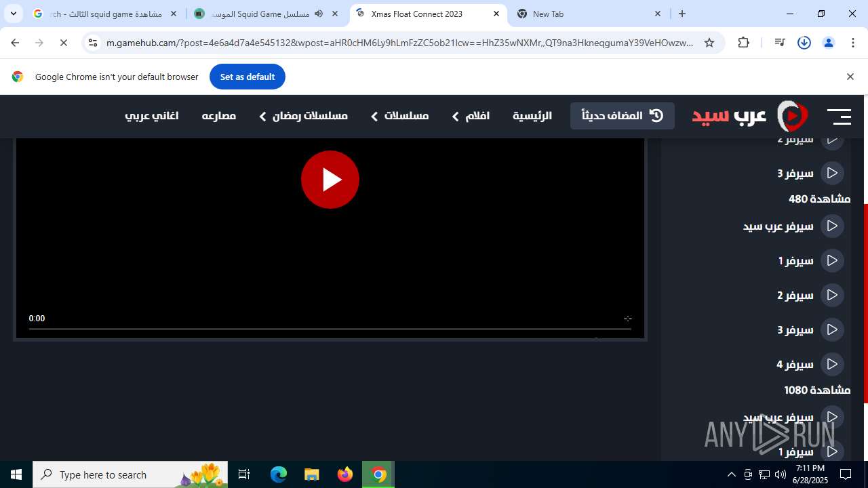Image resolution: width=868 pixels, height=488 pixels.
Task: Open the اغاني عربي menu item
Action: [152, 116]
